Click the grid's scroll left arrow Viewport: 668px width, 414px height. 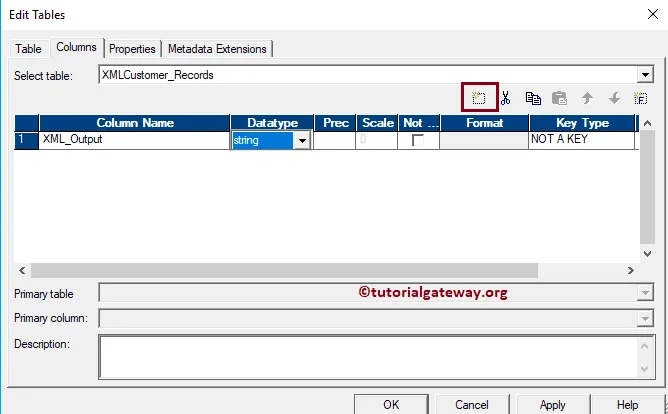tap(22, 270)
